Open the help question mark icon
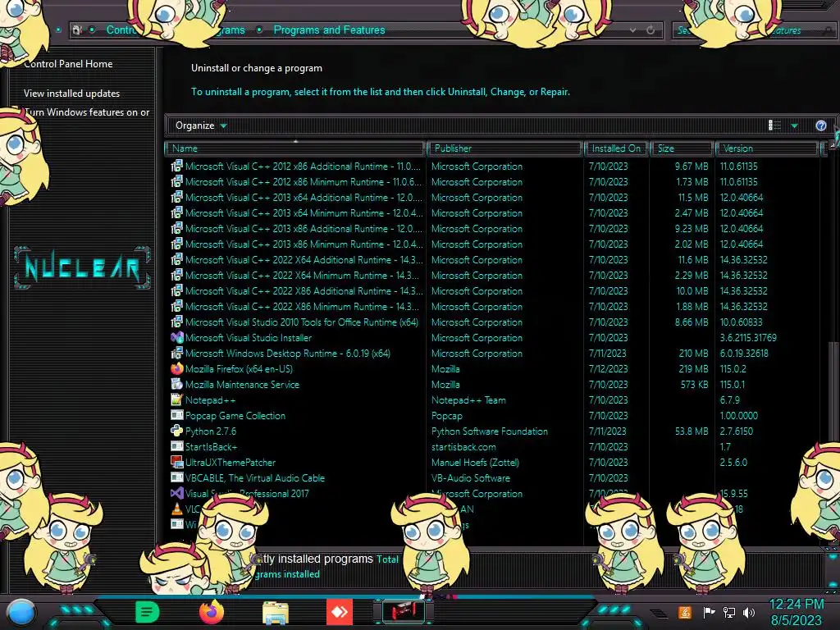The width and height of the screenshot is (840, 630). (820, 126)
